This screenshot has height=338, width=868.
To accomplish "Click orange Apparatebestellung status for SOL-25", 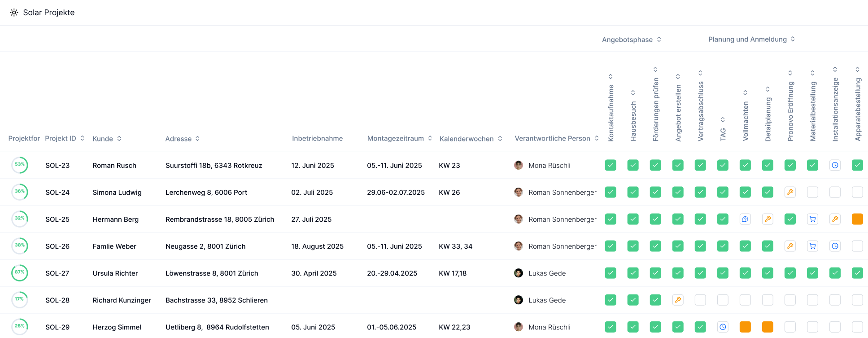I will coord(857,219).
